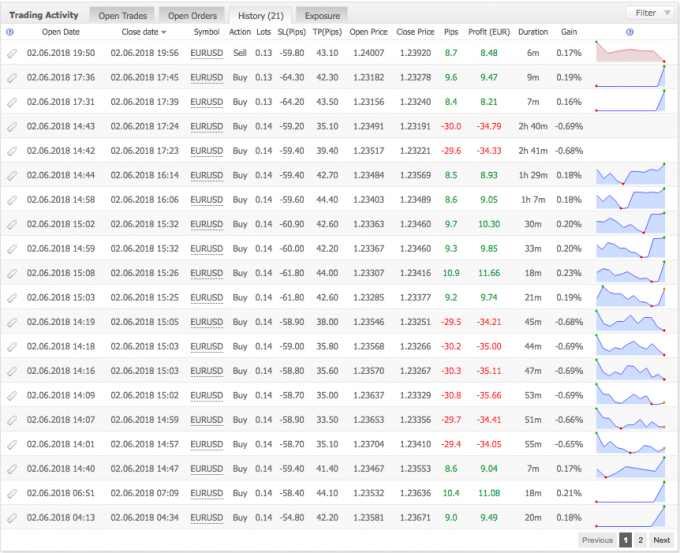Click the Action column header
Viewport: 680px width, 553px height.
click(240, 32)
